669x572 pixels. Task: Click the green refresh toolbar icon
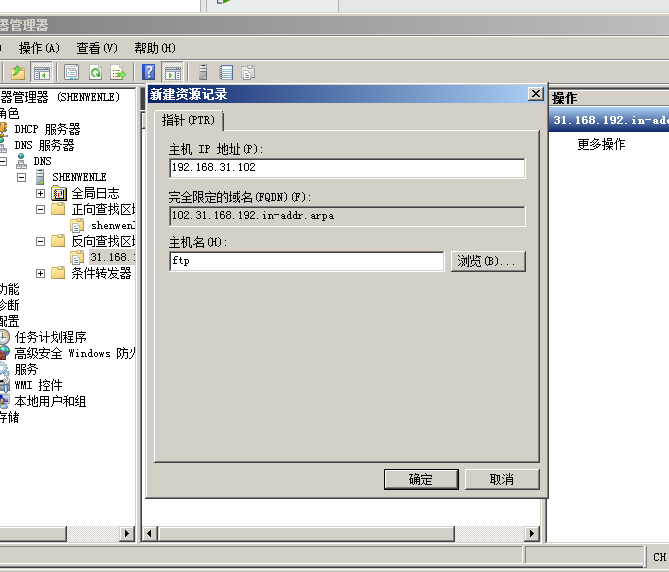95,72
